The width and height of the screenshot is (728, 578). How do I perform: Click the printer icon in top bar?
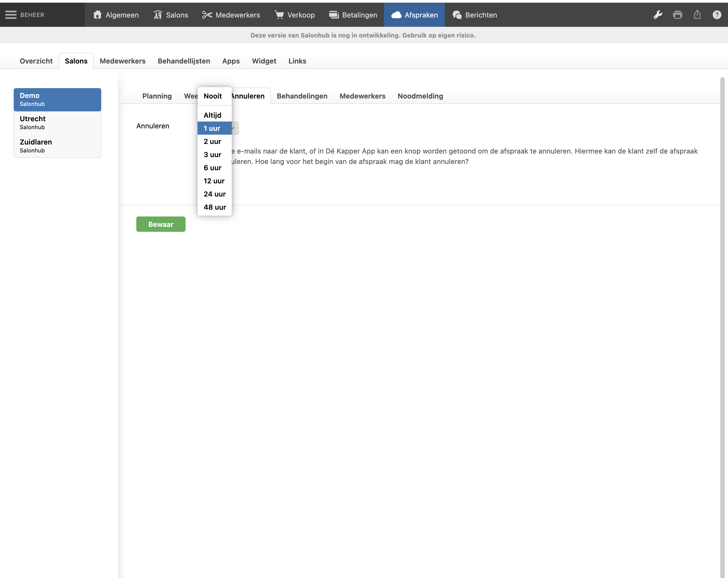pyautogui.click(x=677, y=15)
